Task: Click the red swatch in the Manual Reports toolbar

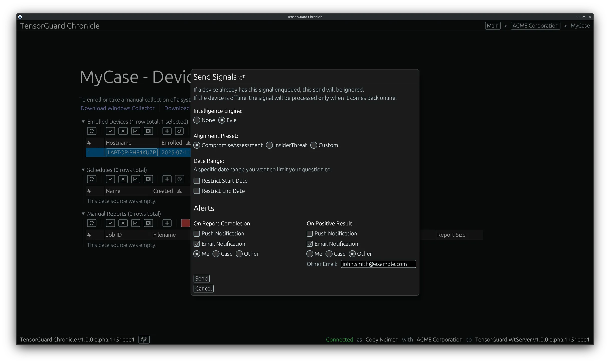Action: tap(186, 223)
